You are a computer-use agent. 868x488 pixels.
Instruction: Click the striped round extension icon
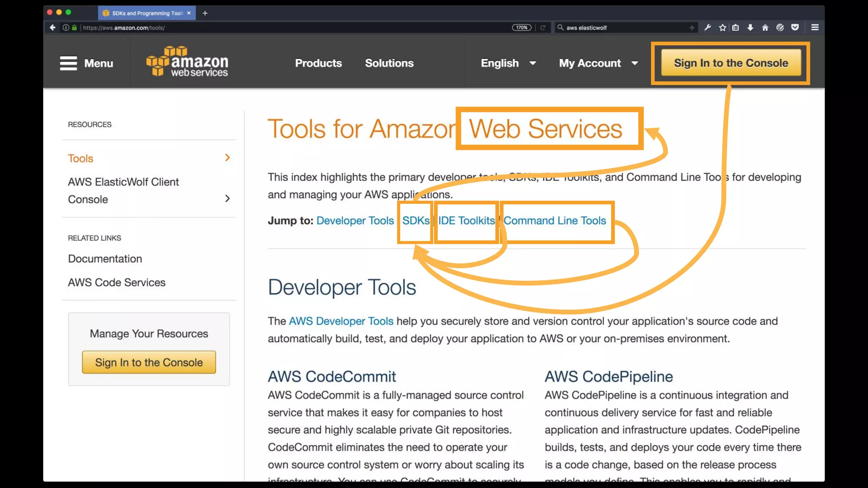point(780,28)
